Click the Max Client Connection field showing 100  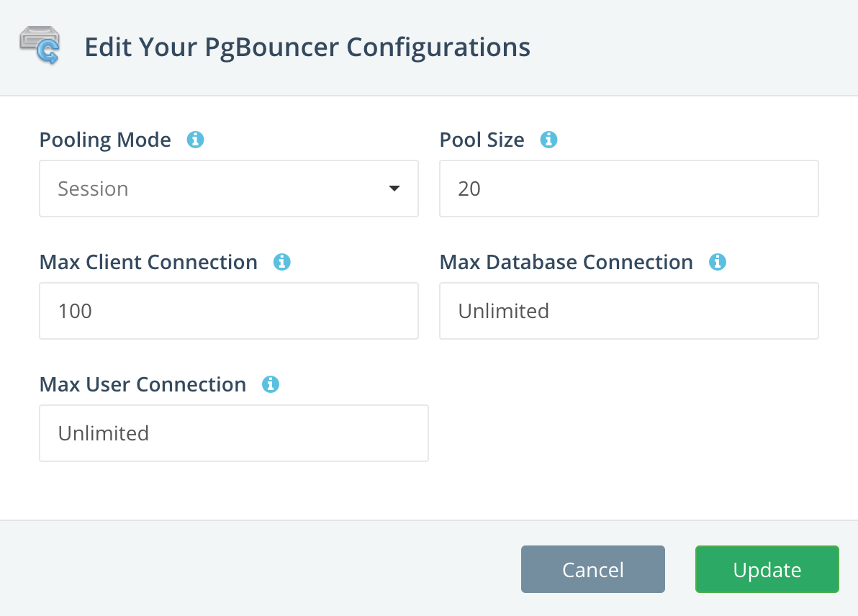[229, 311]
